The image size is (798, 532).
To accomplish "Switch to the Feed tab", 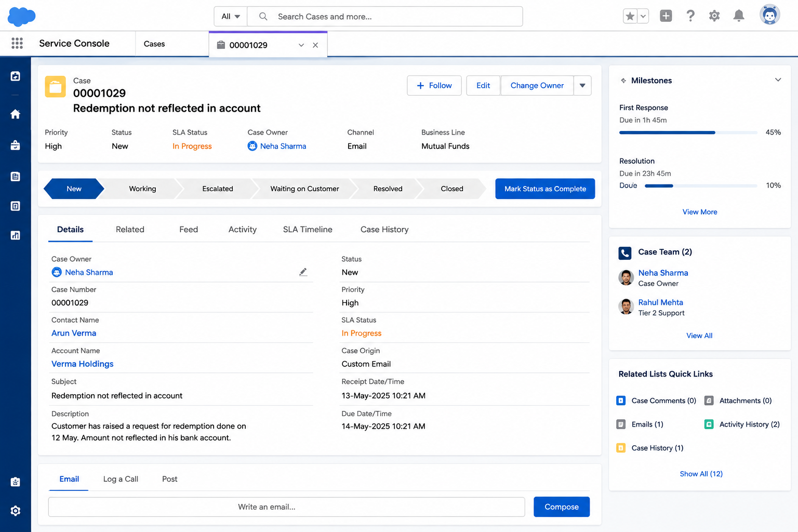I will [189, 230].
